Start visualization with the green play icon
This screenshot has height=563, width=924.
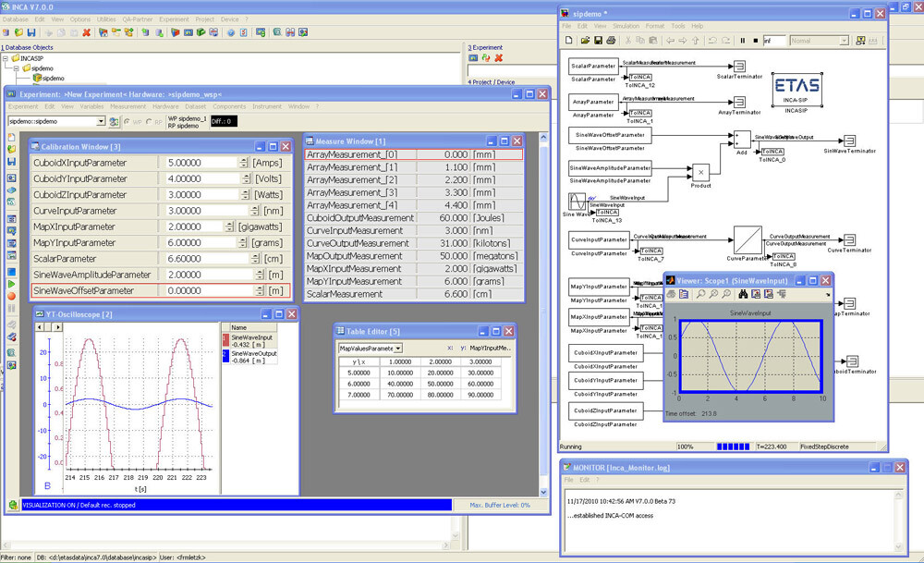point(12,284)
